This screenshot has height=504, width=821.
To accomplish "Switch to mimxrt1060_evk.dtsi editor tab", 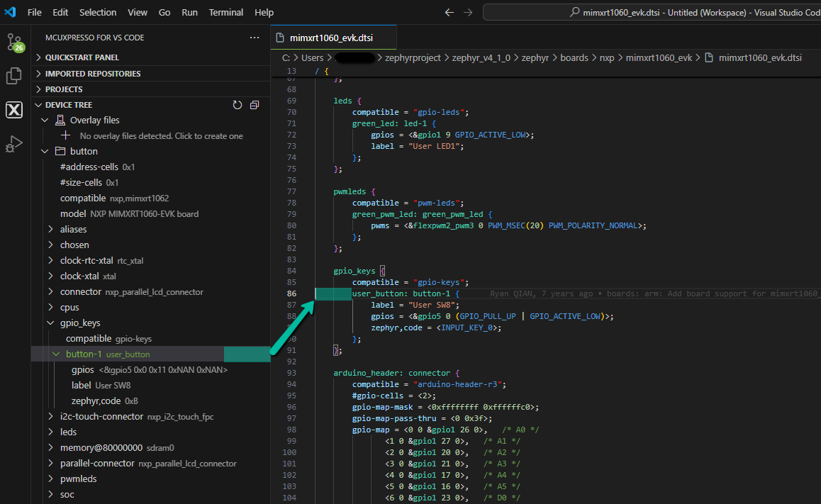I will coord(333,38).
